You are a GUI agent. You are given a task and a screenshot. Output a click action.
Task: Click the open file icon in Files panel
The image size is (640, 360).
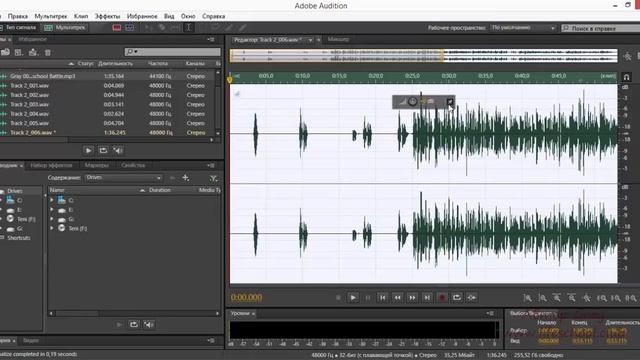(x=5, y=52)
